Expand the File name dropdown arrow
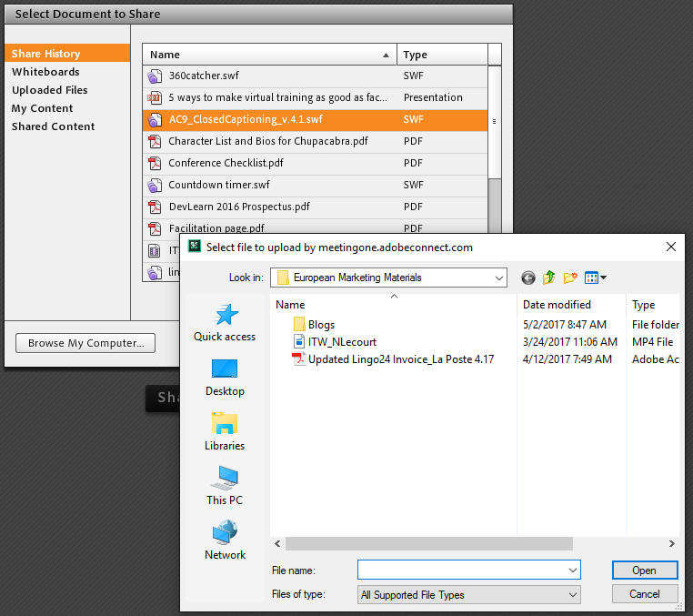This screenshot has height=616, width=693. pyautogui.click(x=573, y=570)
